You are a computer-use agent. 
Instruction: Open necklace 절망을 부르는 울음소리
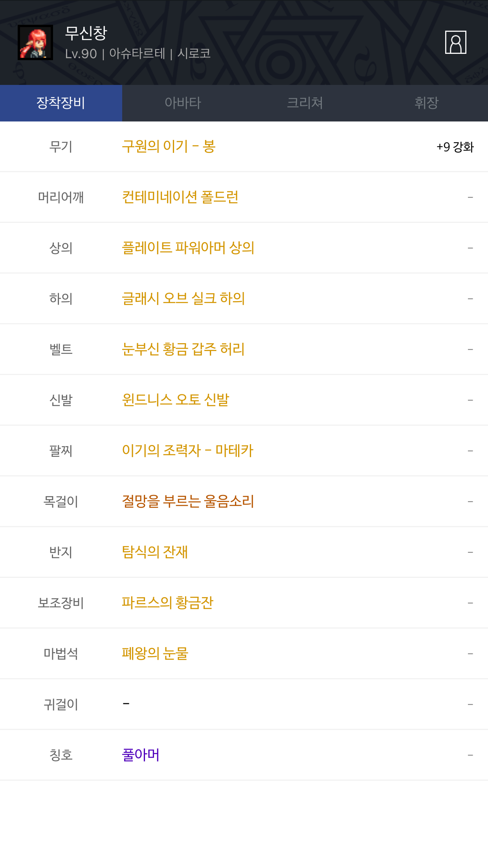pos(188,502)
